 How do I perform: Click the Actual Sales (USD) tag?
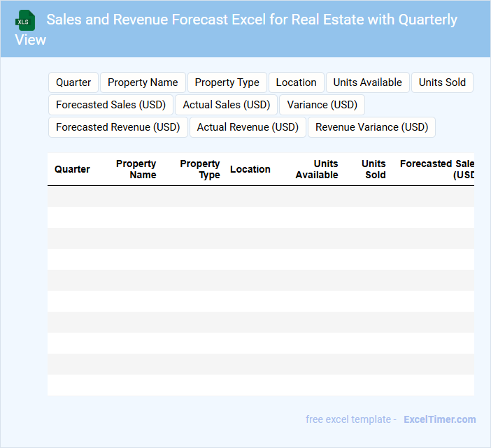pyautogui.click(x=226, y=105)
